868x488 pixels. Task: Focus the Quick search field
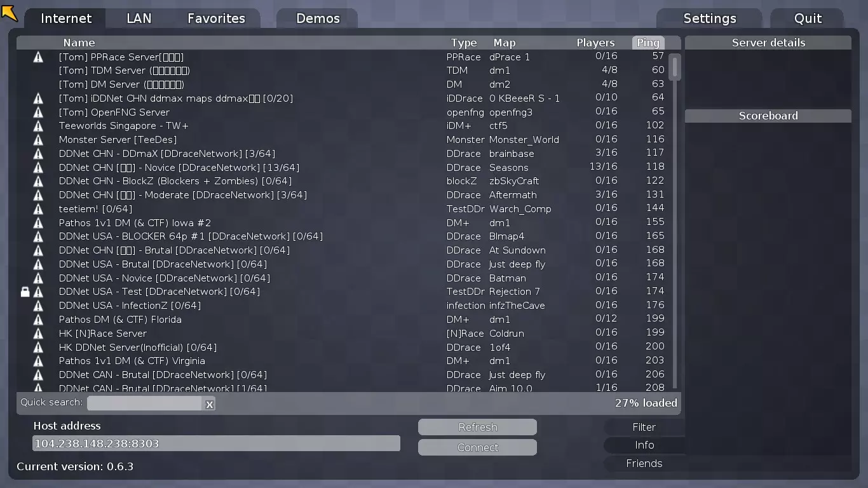coord(144,403)
